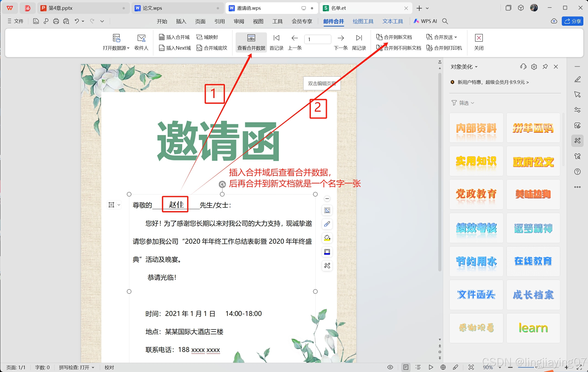Switch to the 论文.wps document tab

152,8
